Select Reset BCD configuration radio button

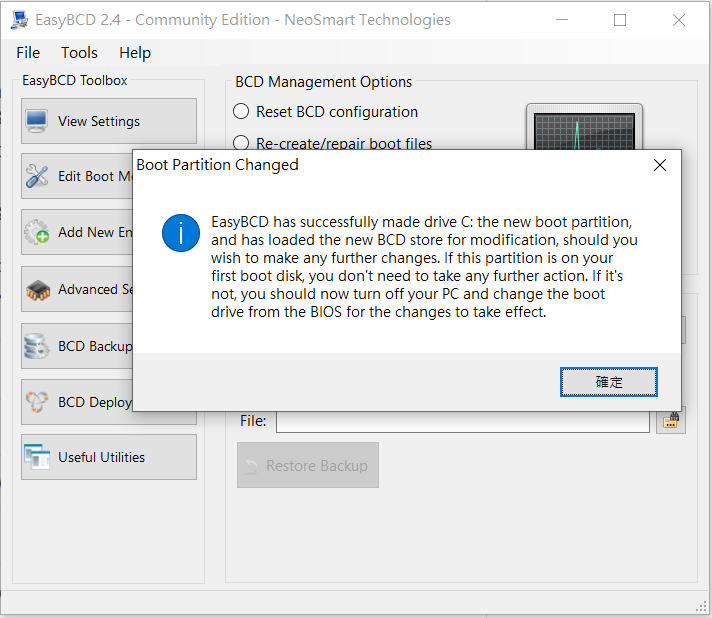(x=241, y=111)
